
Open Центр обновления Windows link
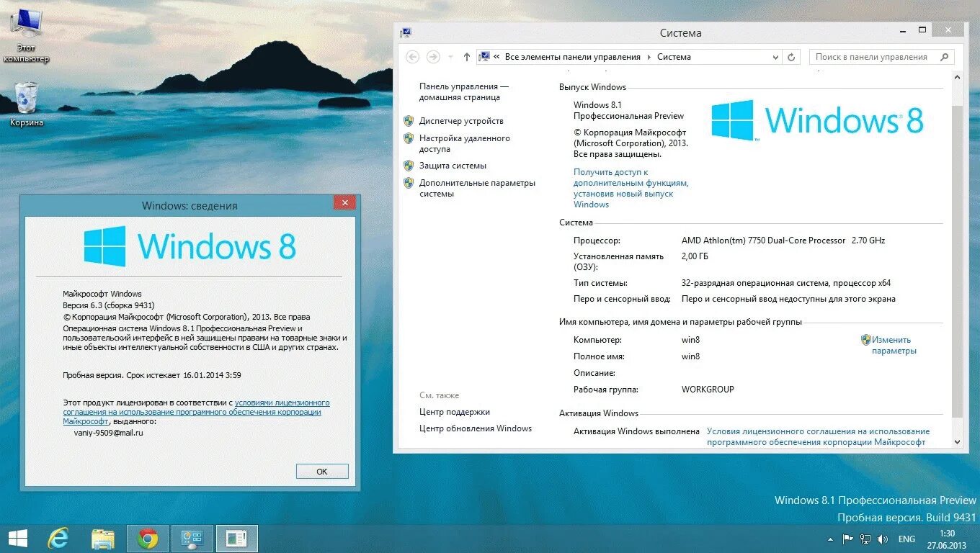(x=476, y=428)
